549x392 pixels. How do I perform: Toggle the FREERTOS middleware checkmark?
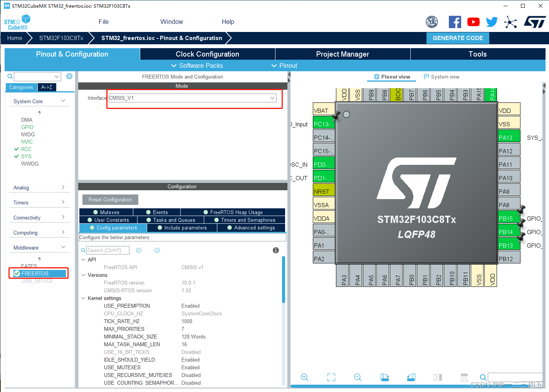pyautogui.click(x=17, y=273)
